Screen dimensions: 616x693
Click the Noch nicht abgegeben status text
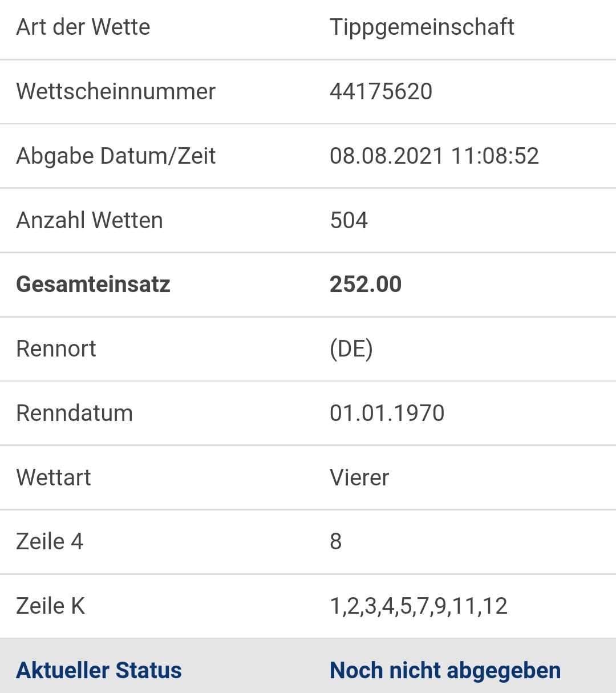click(x=445, y=671)
